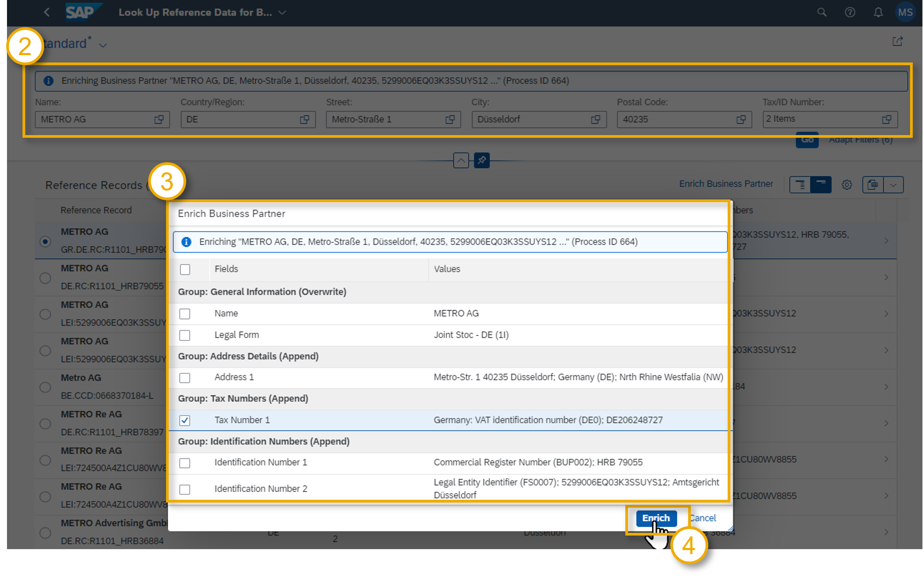Check the Address 1 checkbox
Image resolution: width=924 pixels, height=586 pixels.
pos(185,378)
